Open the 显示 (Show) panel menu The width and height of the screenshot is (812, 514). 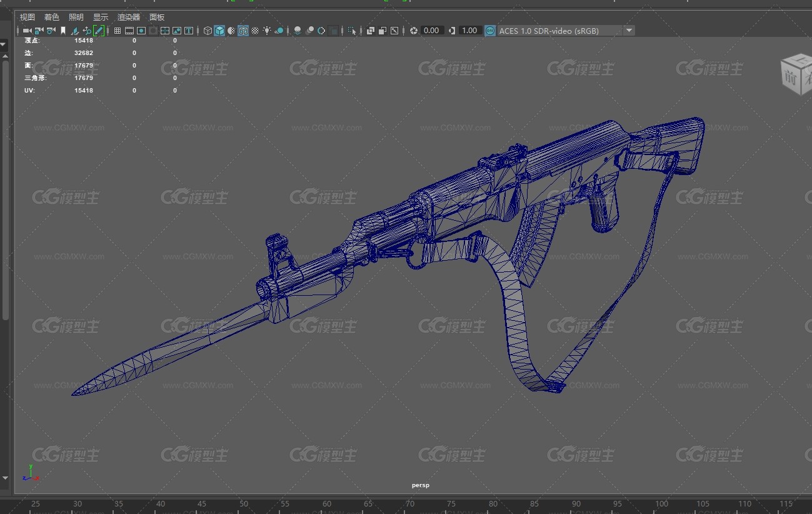[x=101, y=18]
